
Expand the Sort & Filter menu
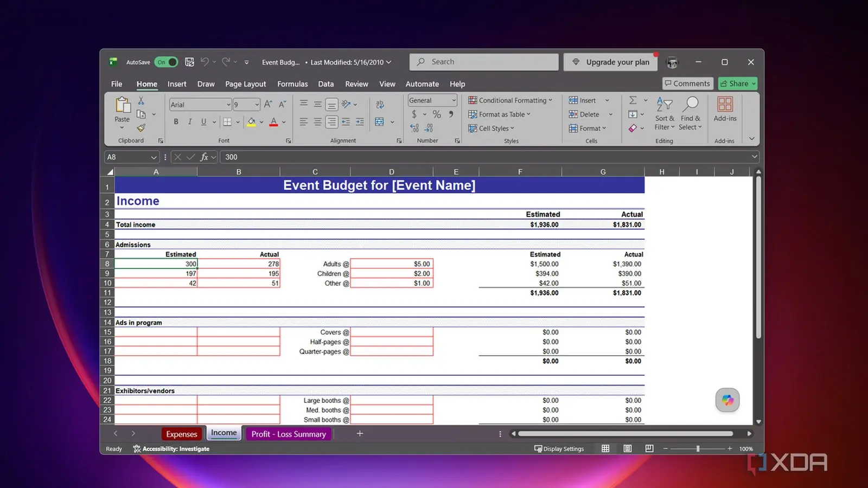(665, 113)
